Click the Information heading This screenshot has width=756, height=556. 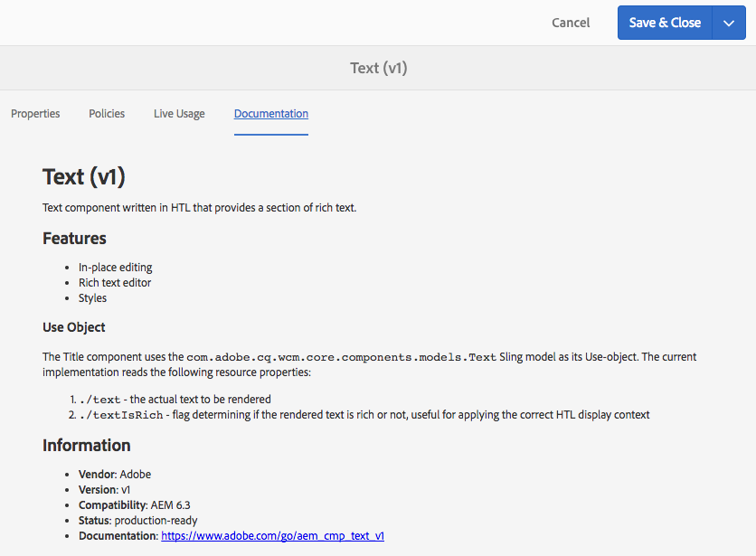[x=87, y=445]
